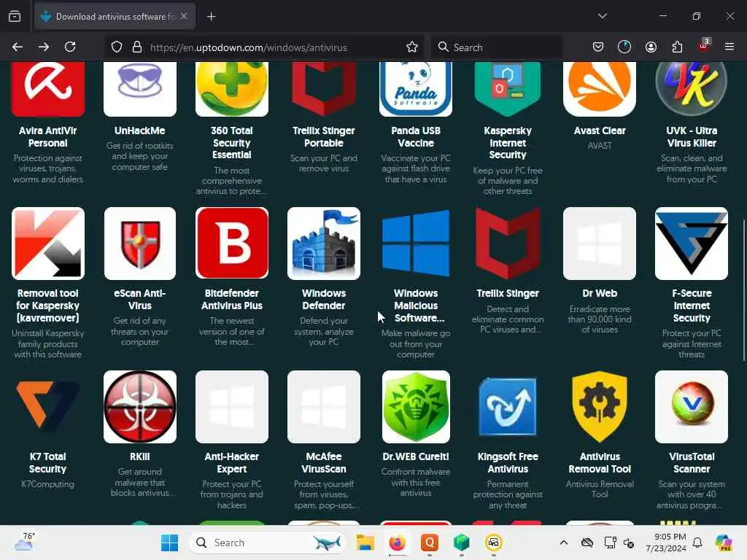Follow the RKill title link
The image size is (747, 560).
pyautogui.click(x=139, y=456)
